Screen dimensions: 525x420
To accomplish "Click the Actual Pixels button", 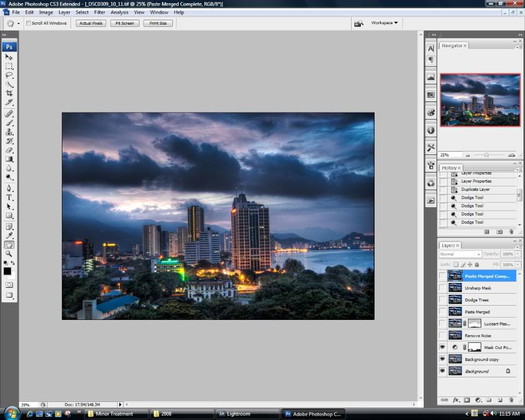I will click(x=91, y=24).
